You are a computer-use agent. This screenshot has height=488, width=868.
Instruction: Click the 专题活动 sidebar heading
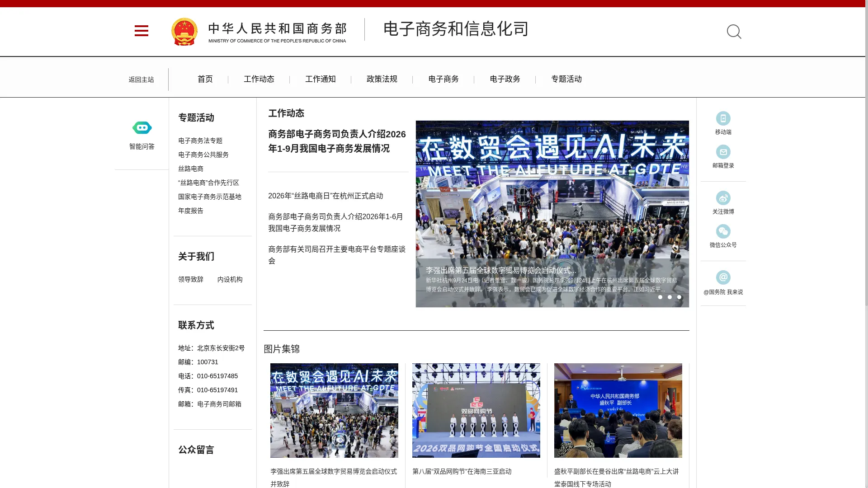tap(196, 117)
